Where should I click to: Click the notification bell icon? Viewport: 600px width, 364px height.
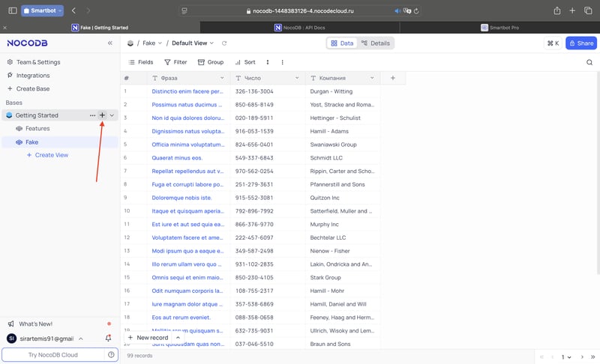pos(108,338)
